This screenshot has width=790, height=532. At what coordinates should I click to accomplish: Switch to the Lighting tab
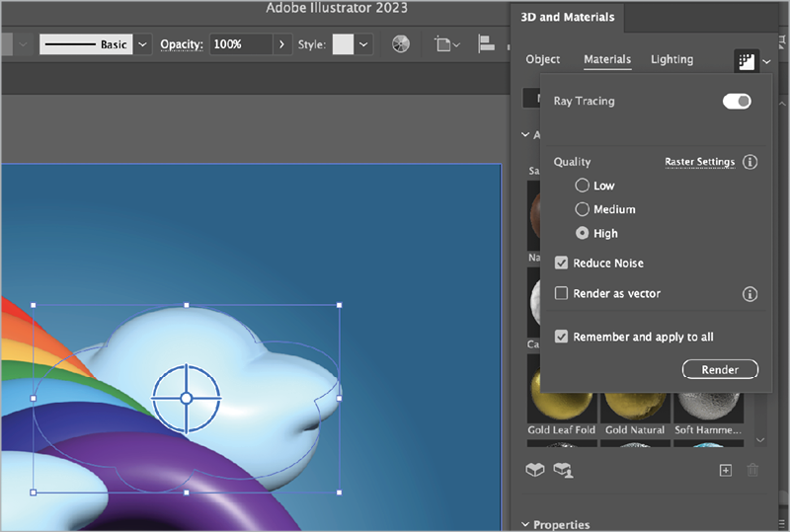click(672, 59)
